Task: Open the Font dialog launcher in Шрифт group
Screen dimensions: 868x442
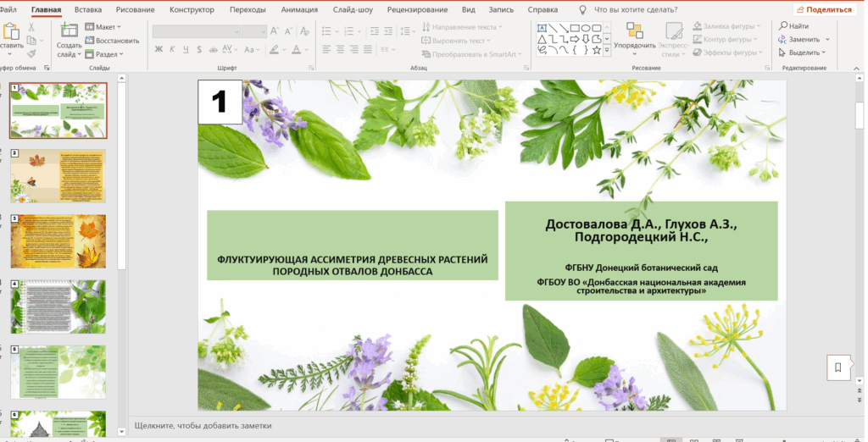Action: tap(312, 68)
